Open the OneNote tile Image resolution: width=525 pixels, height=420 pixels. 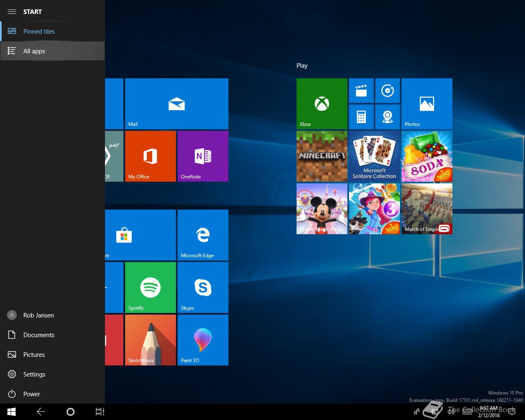[203, 156]
